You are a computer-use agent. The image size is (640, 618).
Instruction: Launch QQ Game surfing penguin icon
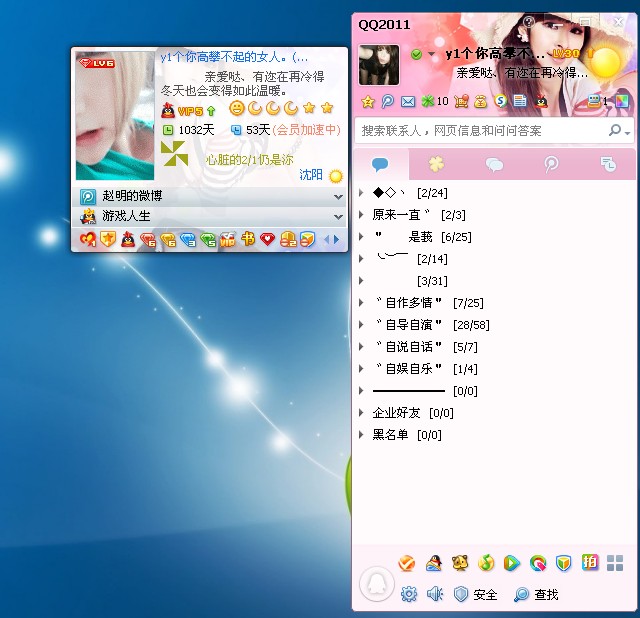433,563
